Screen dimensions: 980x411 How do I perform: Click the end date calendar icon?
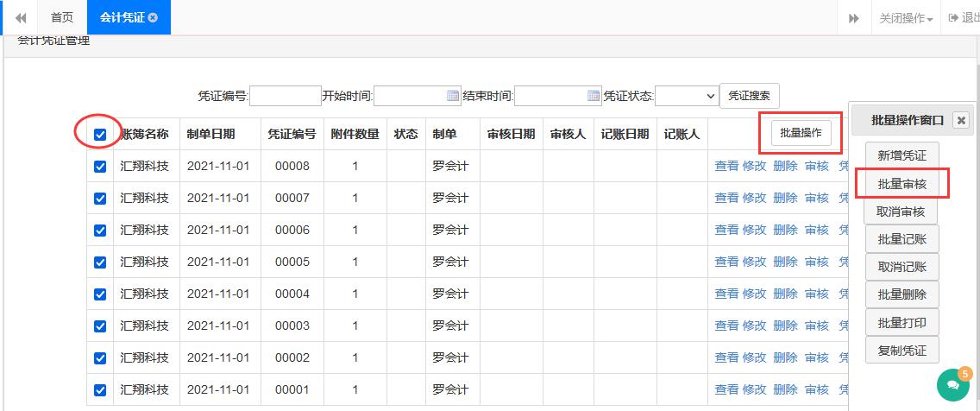point(594,96)
